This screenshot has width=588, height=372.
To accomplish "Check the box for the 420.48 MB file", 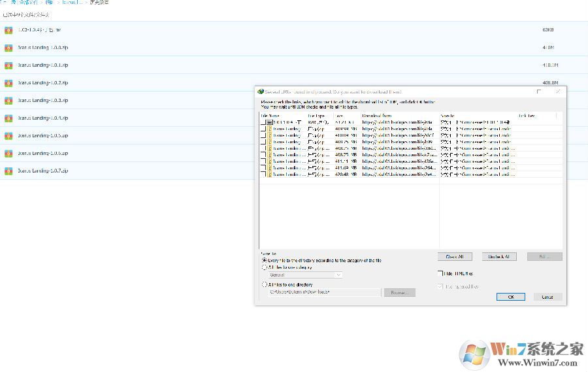I will (x=263, y=175).
